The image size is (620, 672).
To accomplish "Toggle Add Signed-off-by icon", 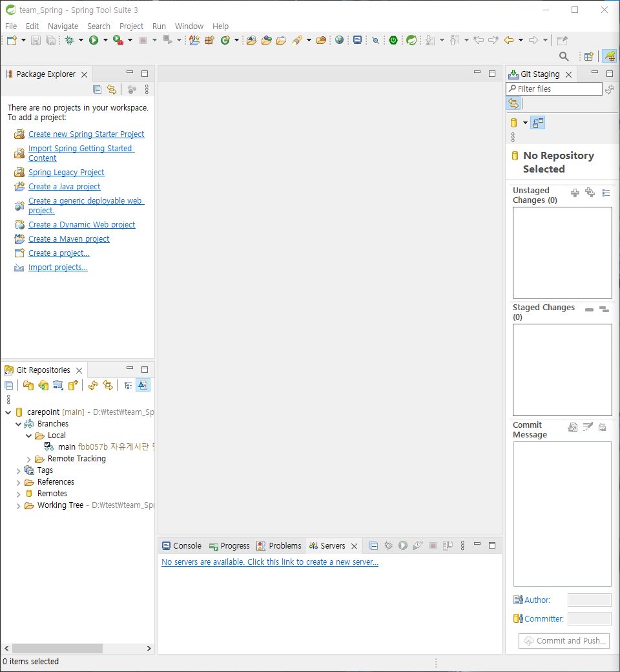I will 588,427.
